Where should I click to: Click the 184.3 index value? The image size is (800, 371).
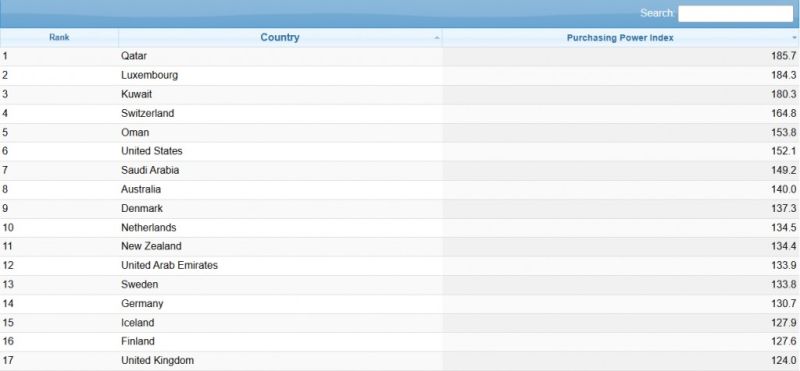[x=784, y=75]
